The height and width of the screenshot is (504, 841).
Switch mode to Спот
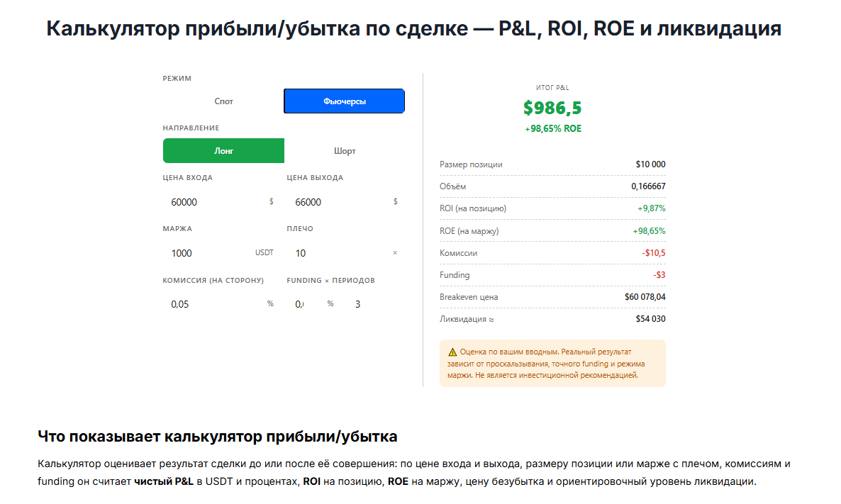[x=223, y=101]
